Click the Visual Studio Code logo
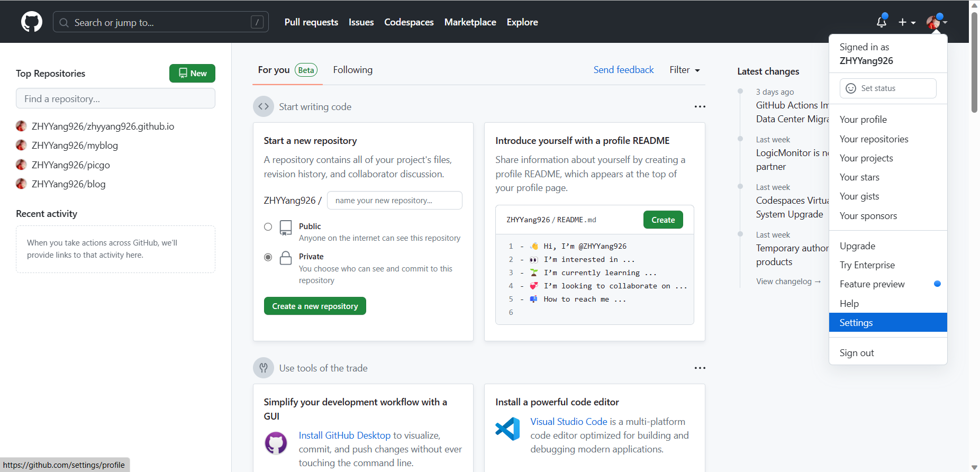Viewport: 980px width, 472px height. pyautogui.click(x=507, y=429)
